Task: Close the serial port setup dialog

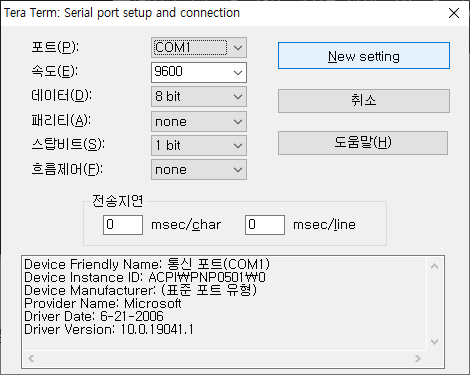Action: (x=454, y=13)
